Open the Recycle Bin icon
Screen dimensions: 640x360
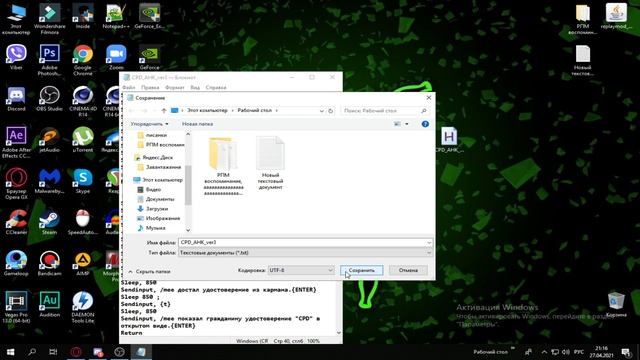[616, 305]
